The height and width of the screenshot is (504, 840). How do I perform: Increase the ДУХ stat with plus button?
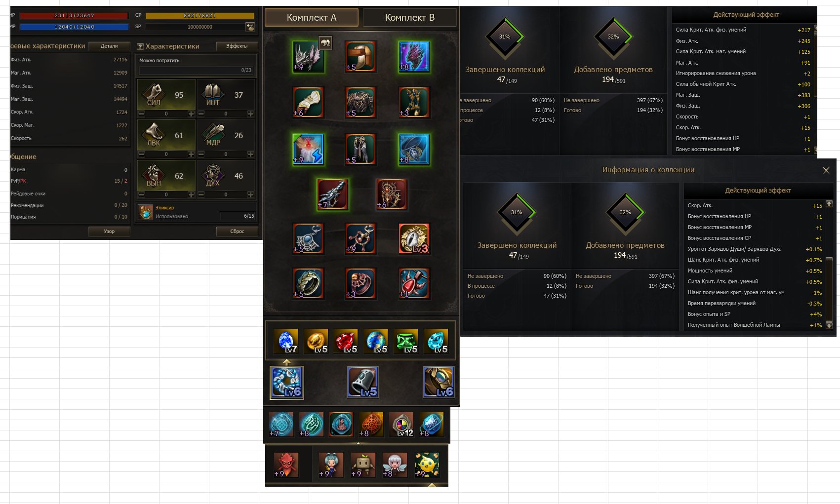(251, 195)
